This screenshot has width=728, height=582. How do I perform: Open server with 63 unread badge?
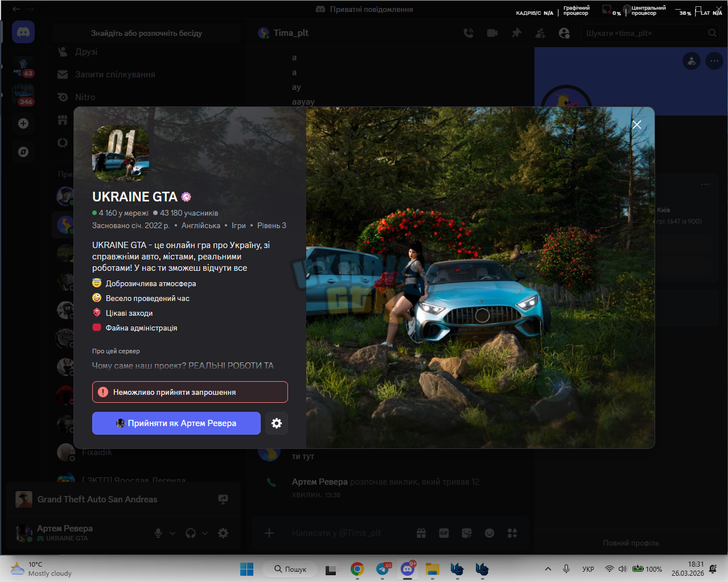coord(23,67)
